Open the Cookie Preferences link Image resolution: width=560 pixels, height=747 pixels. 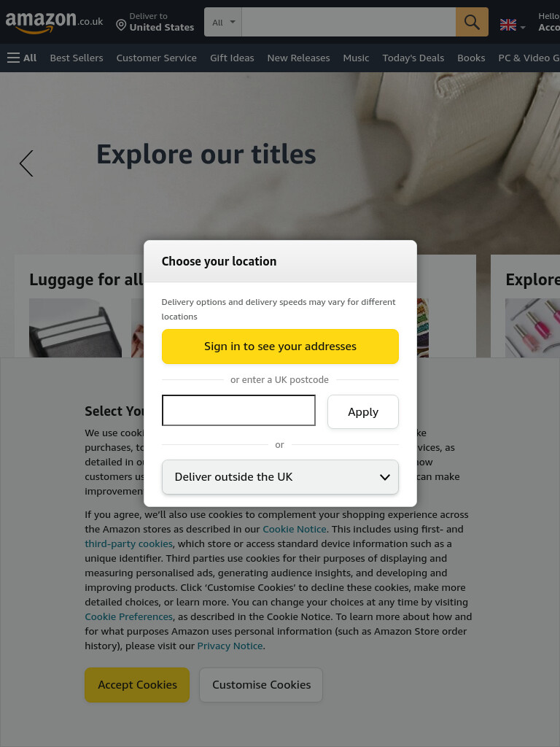point(128,616)
